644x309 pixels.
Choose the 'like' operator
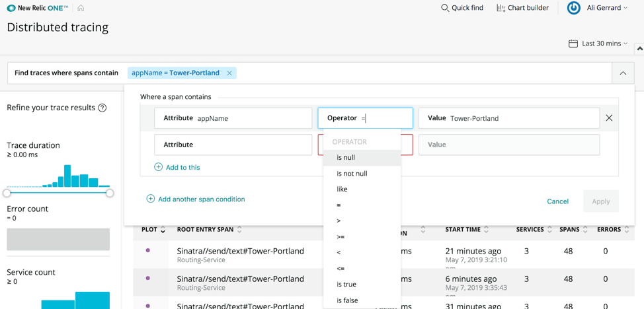[362, 189]
